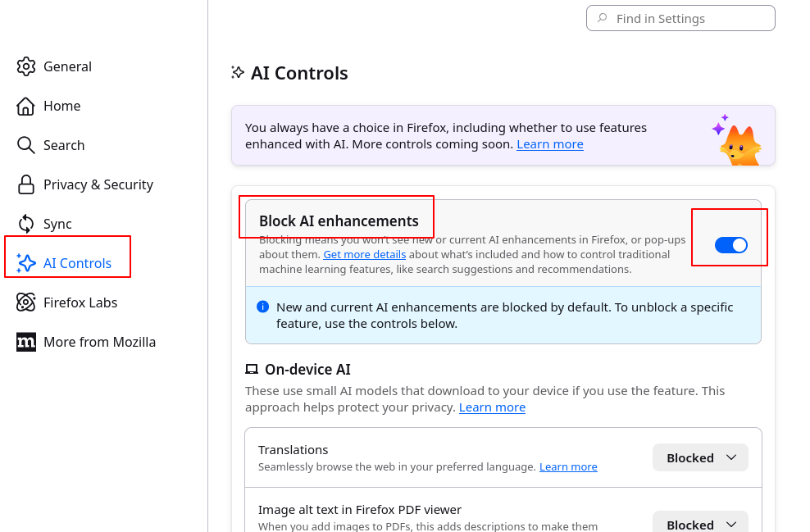Viewport: 810px width, 532px height.
Task: Go to Privacy & Security settings
Action: click(x=98, y=184)
